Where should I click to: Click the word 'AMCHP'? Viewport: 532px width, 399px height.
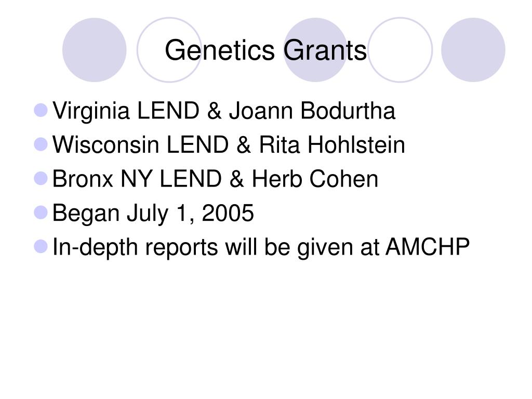[428, 247]
